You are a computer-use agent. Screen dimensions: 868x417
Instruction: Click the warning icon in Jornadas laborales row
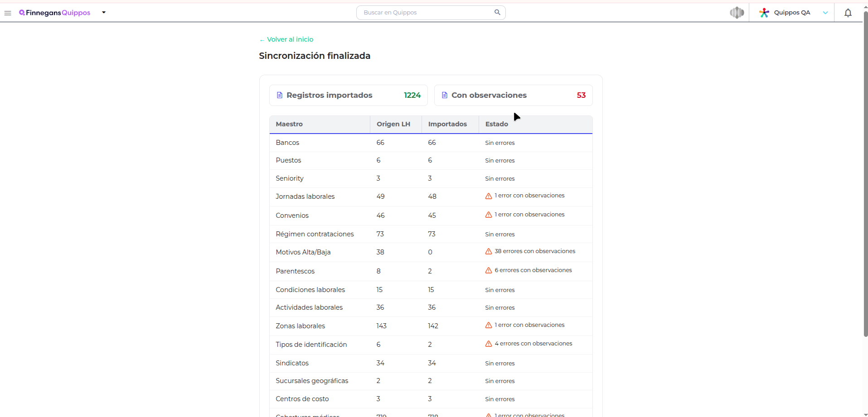coord(489,196)
